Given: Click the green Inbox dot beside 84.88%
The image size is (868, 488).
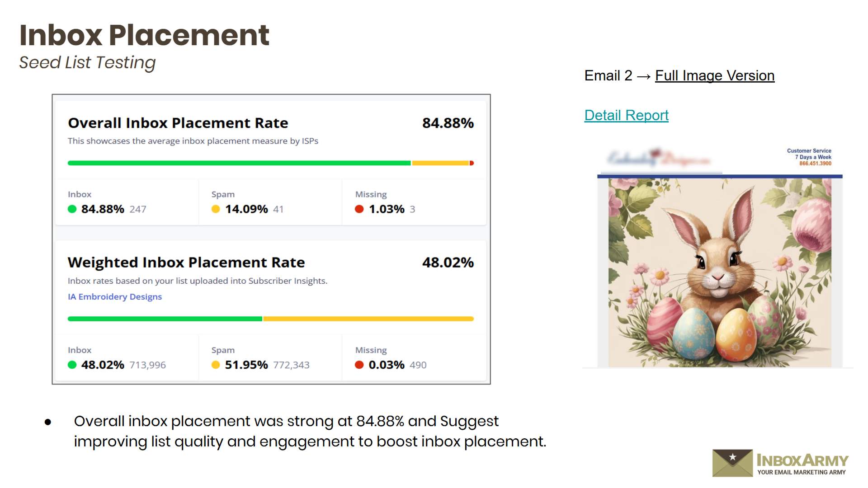Looking at the screenshot, I should 72,209.
